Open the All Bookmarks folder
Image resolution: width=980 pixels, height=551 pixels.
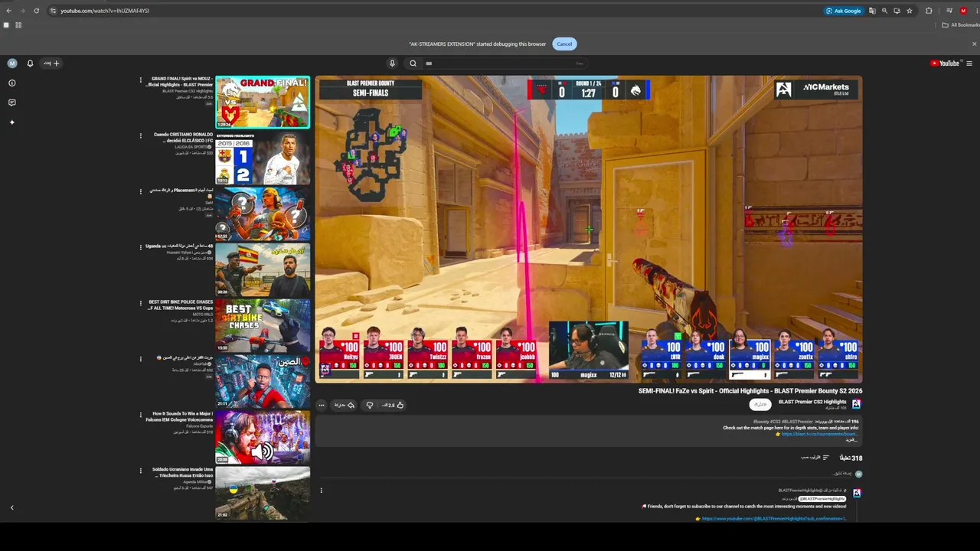tap(961, 25)
